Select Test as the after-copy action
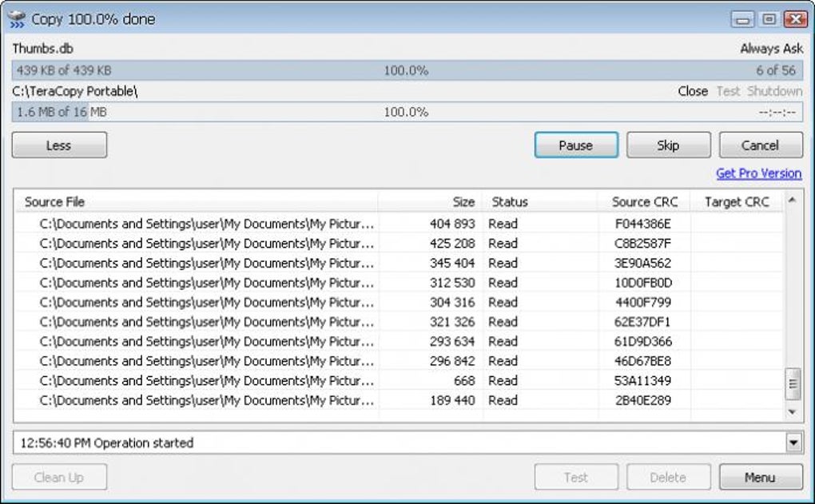Image resolution: width=815 pixels, height=504 pixels. tap(728, 91)
